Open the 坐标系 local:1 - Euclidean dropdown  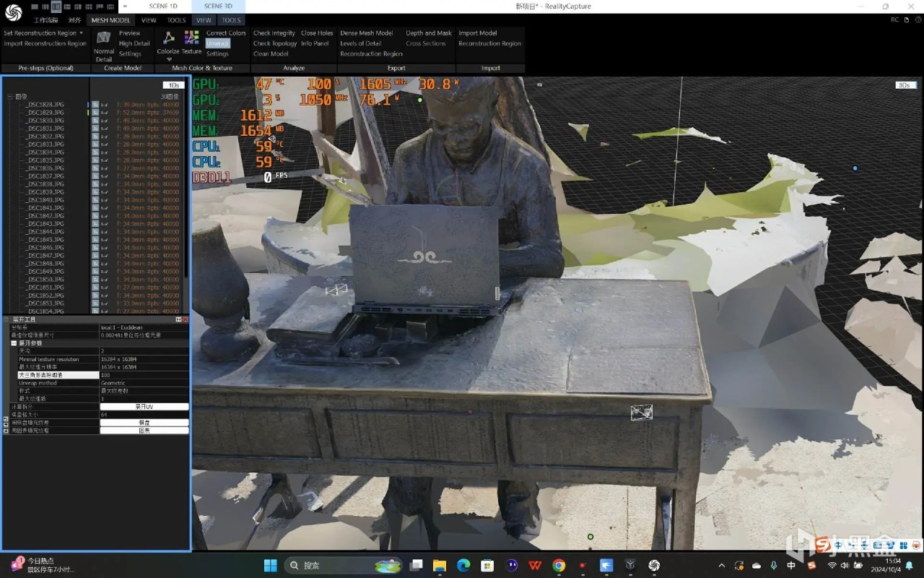(x=144, y=327)
